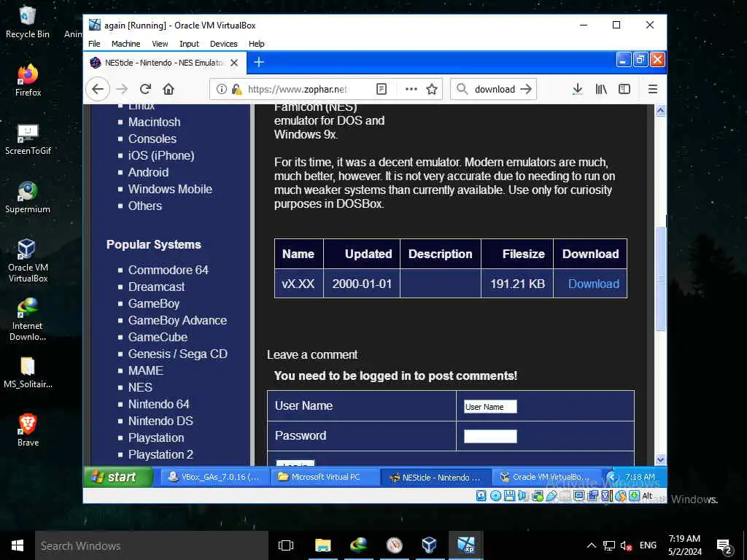Viewport: 747px width, 560px height.
Task: Open a new tab with plus button
Action: 259,62
